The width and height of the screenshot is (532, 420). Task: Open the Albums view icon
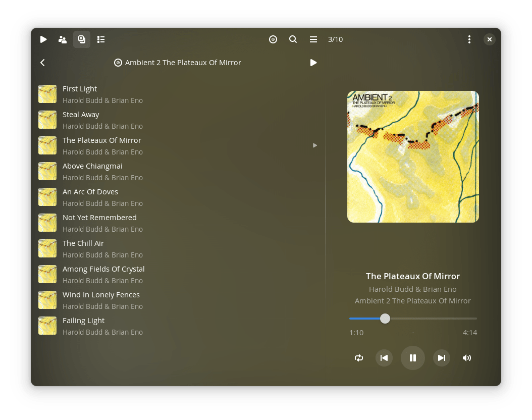[82, 39]
